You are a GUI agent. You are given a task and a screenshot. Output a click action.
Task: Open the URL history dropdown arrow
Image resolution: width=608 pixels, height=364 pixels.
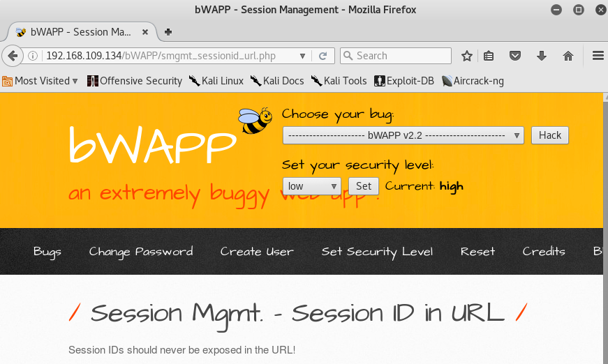(x=302, y=56)
